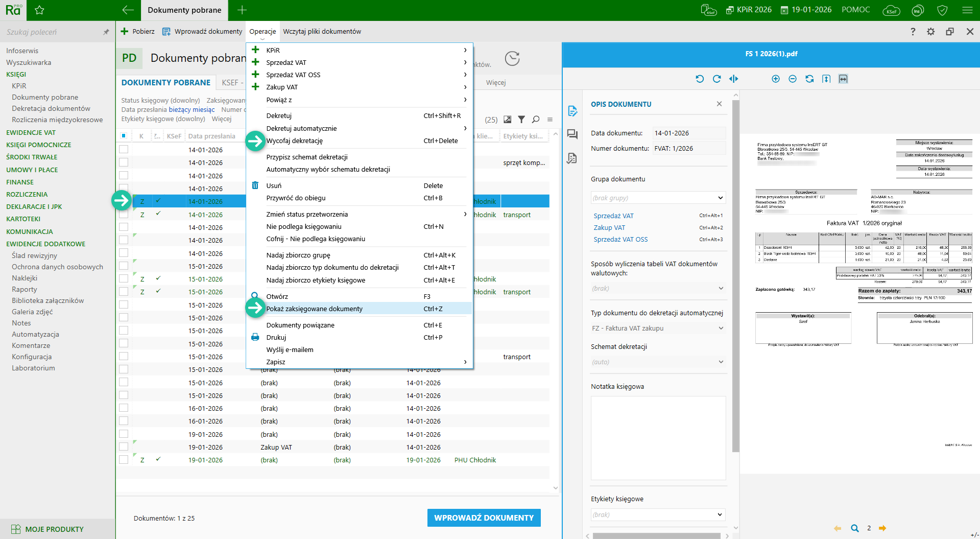
Task: Zoom out the PDF preview
Action: click(792, 79)
